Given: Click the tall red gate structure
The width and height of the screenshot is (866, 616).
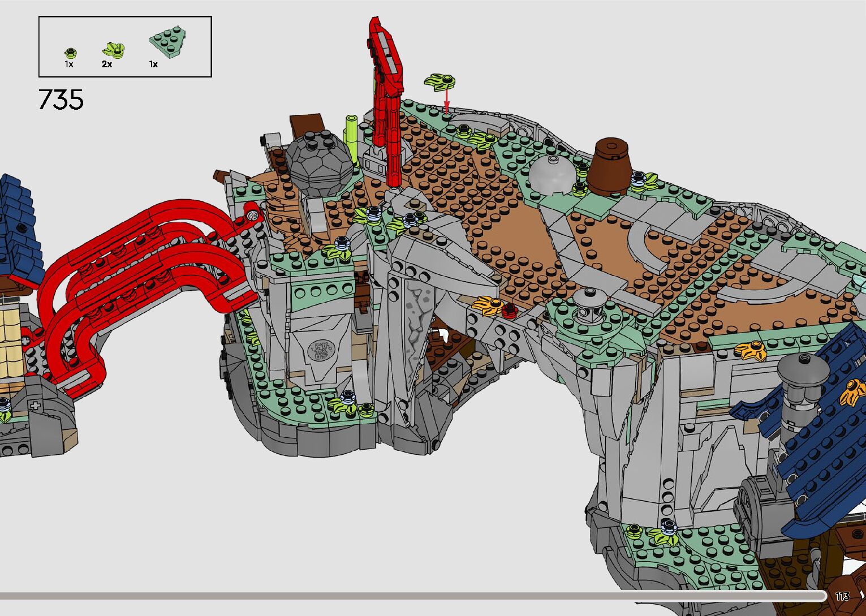Looking at the screenshot, I should pos(386,96).
